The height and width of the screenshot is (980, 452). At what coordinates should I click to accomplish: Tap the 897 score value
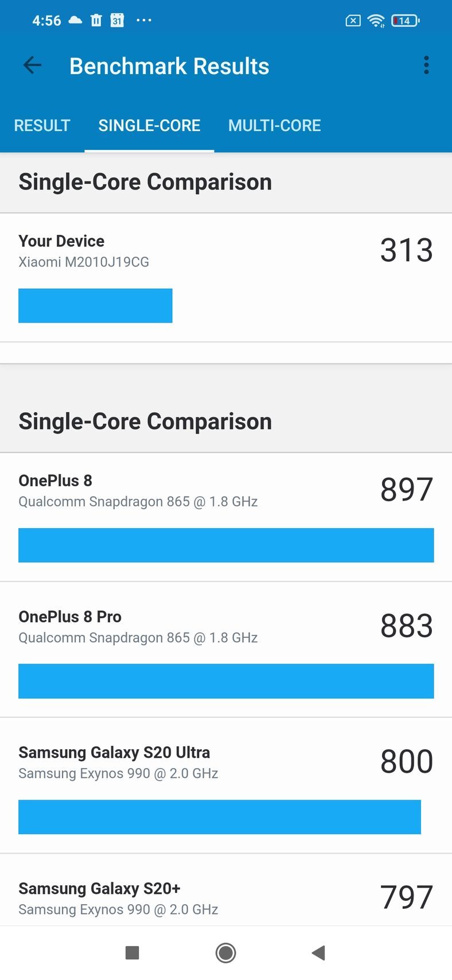click(x=406, y=490)
